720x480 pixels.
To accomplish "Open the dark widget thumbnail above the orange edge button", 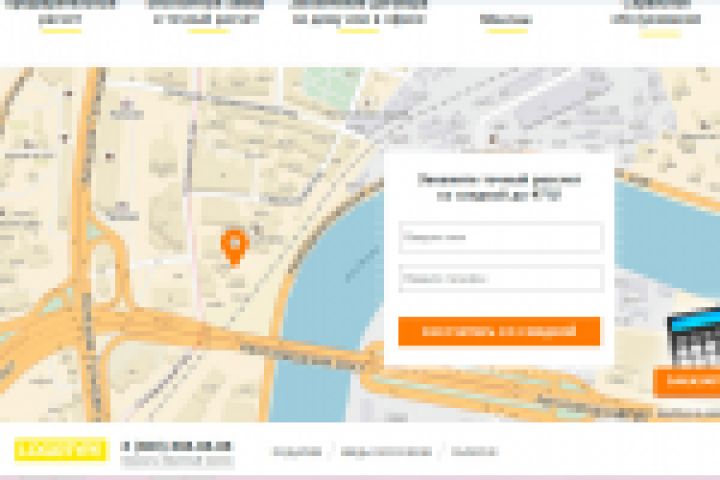I will [x=694, y=339].
